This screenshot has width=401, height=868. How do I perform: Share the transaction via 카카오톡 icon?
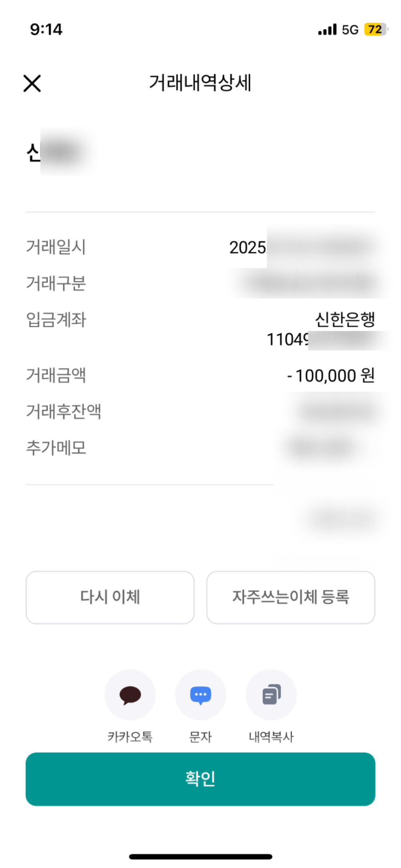point(130,694)
